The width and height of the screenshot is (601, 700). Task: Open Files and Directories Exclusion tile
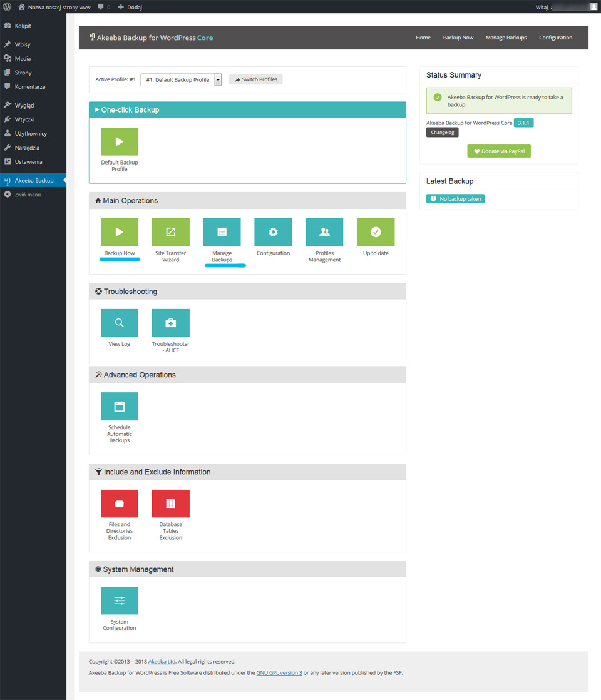coord(120,504)
